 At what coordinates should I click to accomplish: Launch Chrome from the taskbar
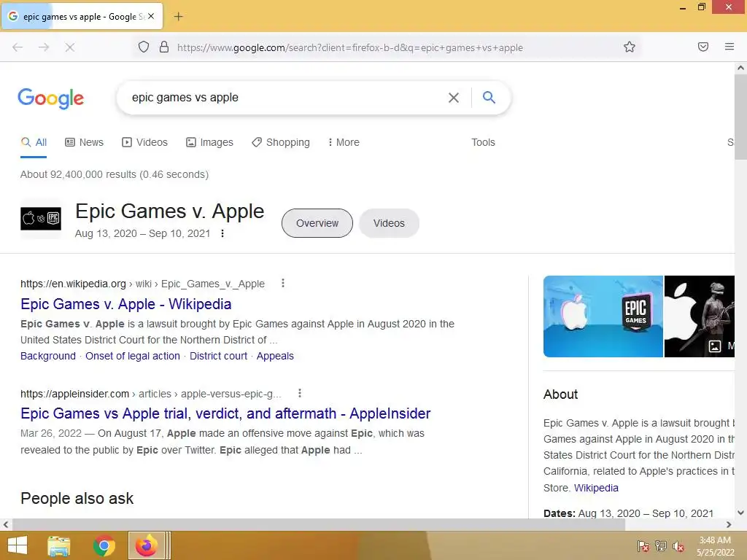tap(104, 545)
